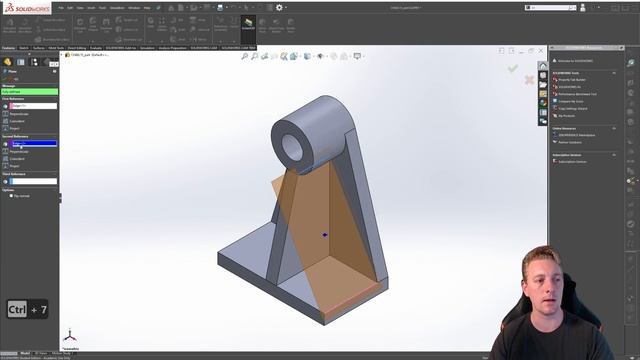Click the Print icon in title bar
This screenshot has height=360, width=640.
pyautogui.click(x=220, y=7)
